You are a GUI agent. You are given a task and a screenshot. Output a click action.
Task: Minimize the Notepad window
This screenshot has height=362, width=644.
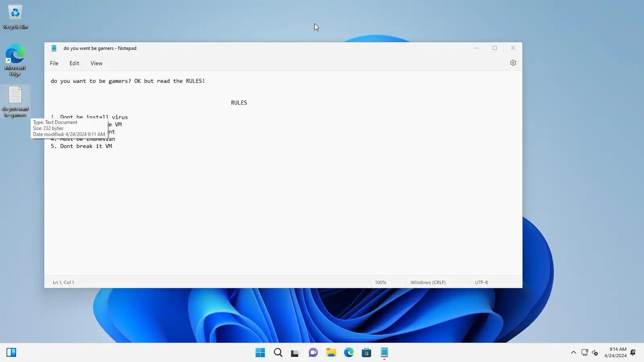[477, 48]
